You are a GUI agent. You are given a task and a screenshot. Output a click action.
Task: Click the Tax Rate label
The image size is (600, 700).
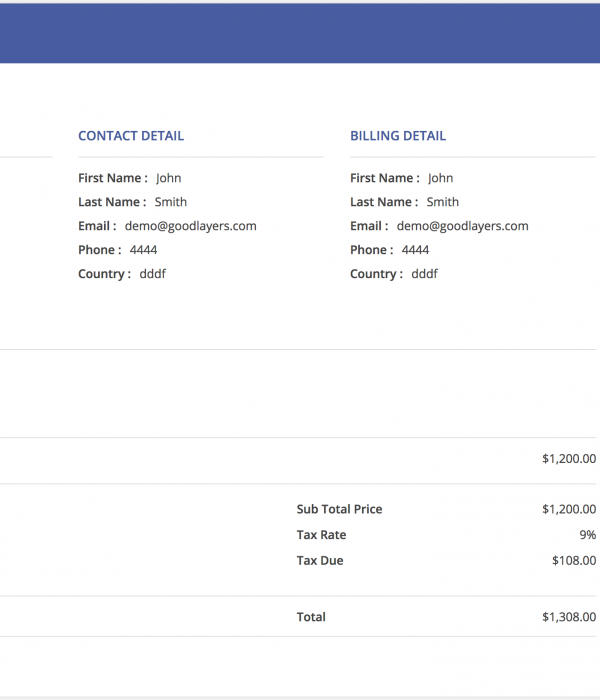pyautogui.click(x=321, y=535)
